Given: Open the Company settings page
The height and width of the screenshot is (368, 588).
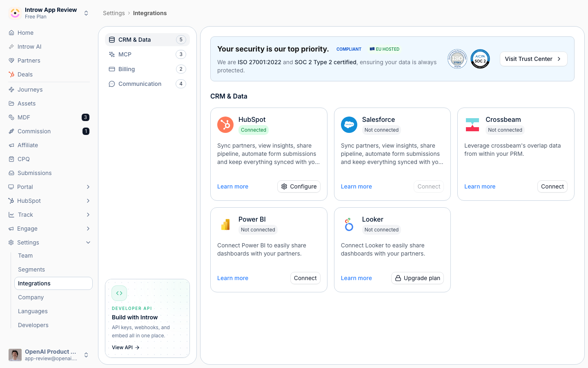Looking at the screenshot, I should [x=53, y=297].
